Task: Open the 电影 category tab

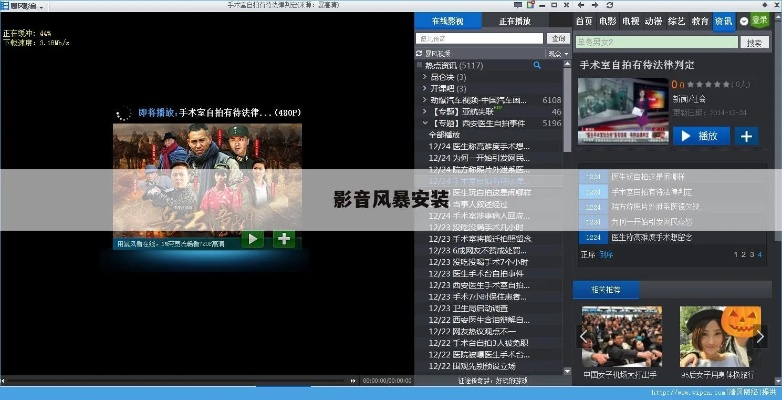Action: point(608,21)
